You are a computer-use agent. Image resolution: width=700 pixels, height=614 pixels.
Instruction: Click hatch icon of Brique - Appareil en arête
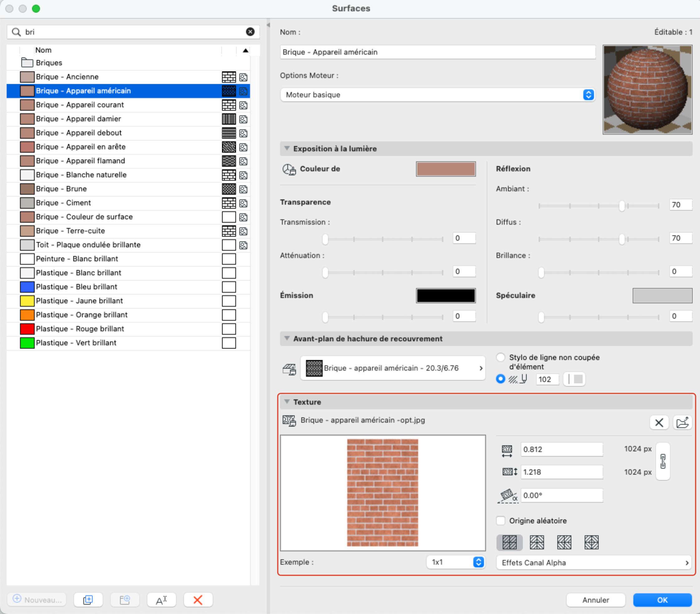(229, 147)
